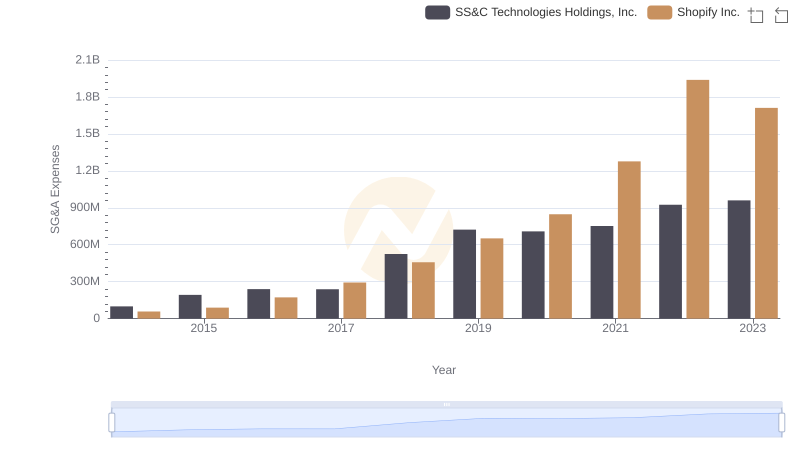Click the Shopify bar for 2017
This screenshot has width=800, height=461.
click(x=355, y=300)
